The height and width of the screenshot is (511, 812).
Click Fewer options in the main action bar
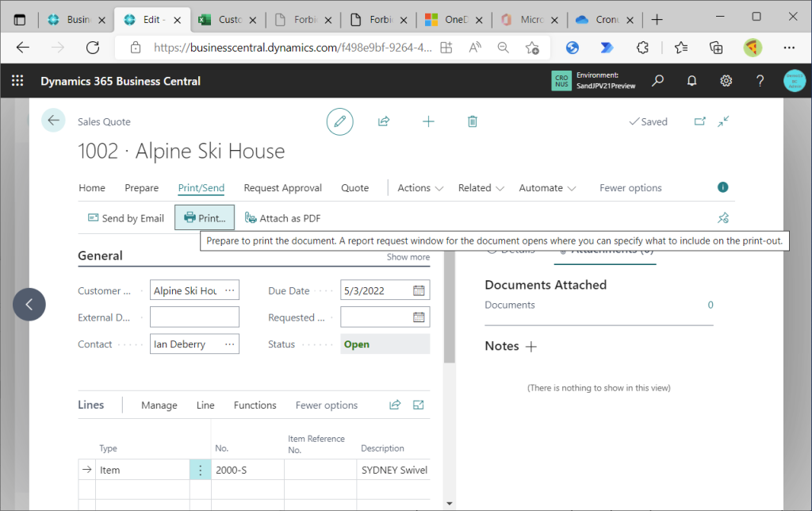630,187
